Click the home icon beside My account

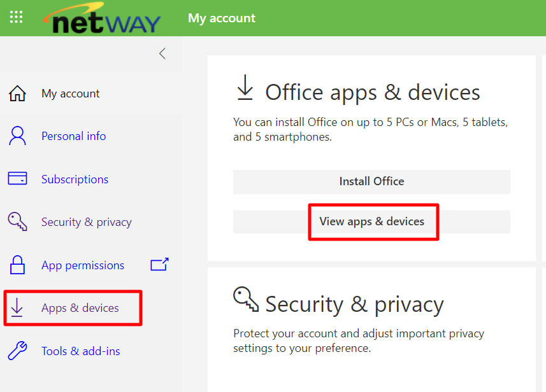(17, 94)
